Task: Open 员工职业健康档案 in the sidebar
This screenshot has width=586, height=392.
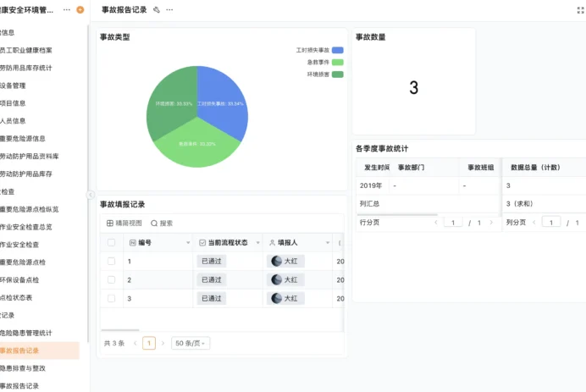Action: 26,50
